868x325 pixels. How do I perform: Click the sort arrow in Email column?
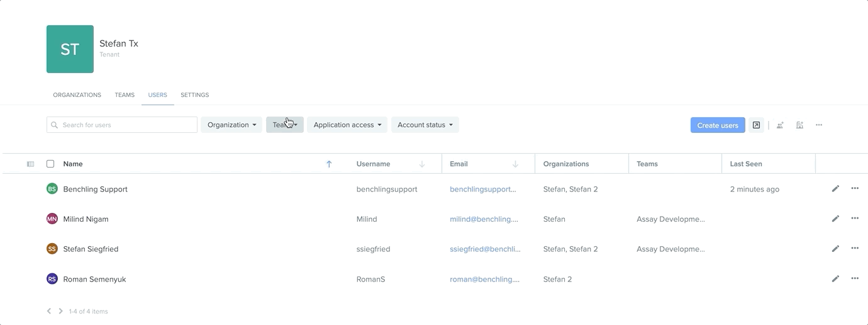click(x=515, y=164)
